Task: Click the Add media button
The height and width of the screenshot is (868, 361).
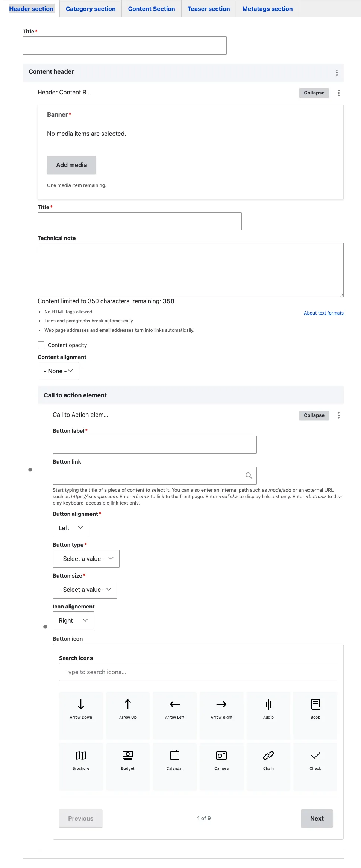Action: 71,165
